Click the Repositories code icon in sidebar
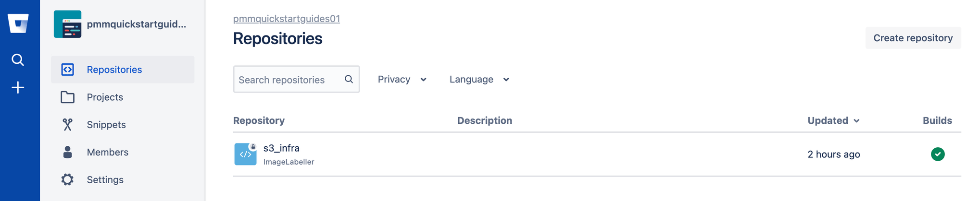The image size is (980, 201). click(x=67, y=70)
